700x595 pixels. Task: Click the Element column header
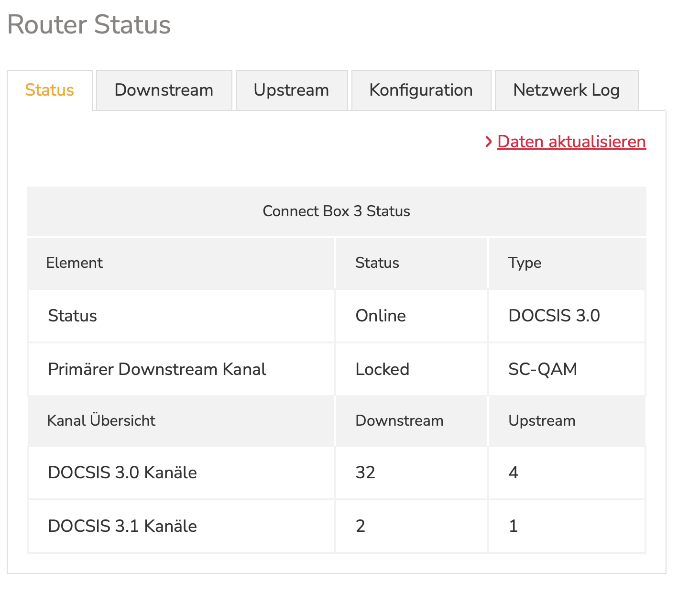click(x=75, y=263)
